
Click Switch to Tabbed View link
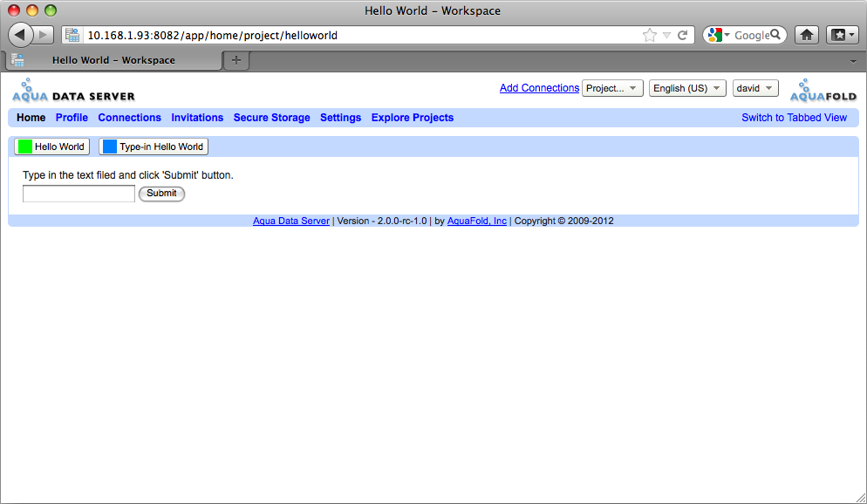click(x=794, y=118)
